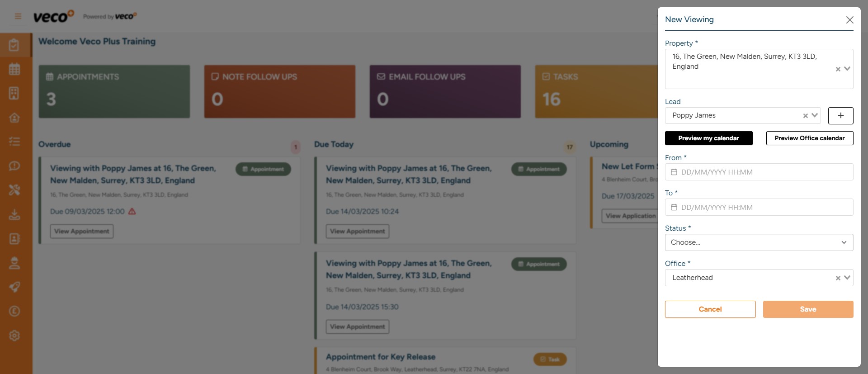Image resolution: width=868 pixels, height=374 pixels.
Task: Click the Task badge on Appointment for Key Release
Action: tap(550, 360)
